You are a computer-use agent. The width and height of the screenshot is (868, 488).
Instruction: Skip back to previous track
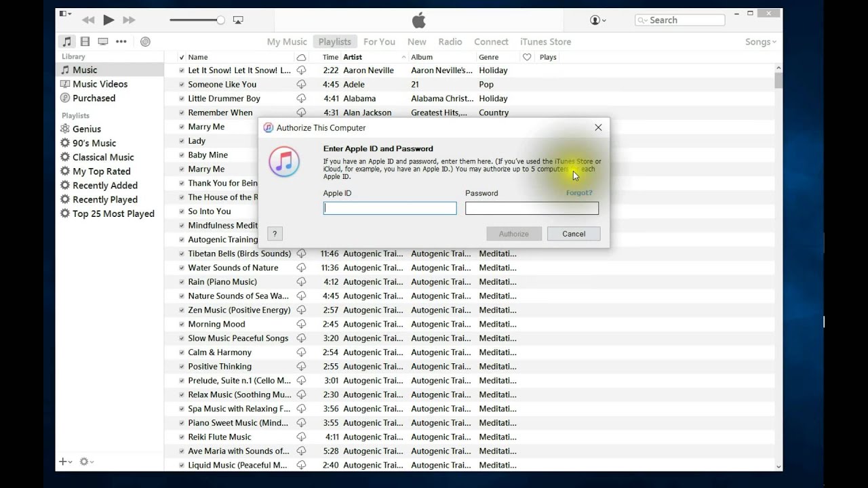(88, 20)
